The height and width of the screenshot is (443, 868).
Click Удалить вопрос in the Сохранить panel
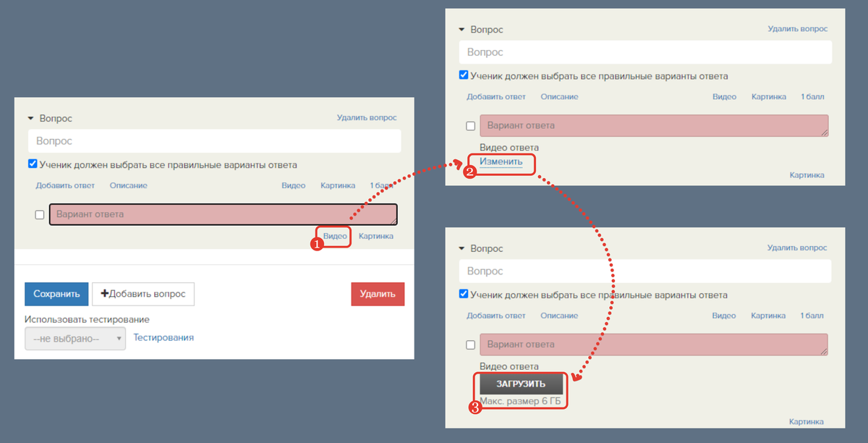tap(367, 117)
